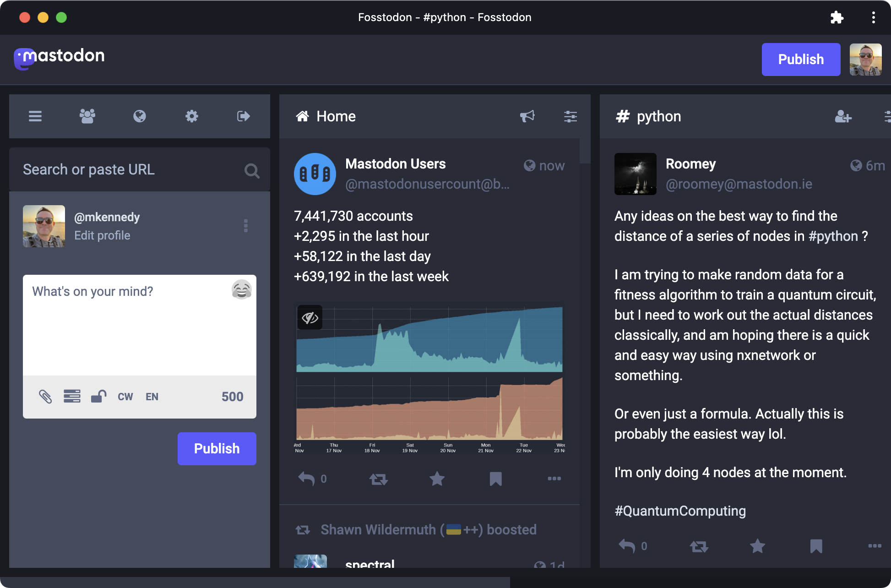Click the @mkennedy avatar in compose panel
This screenshot has width=891, height=588.
tap(44, 226)
